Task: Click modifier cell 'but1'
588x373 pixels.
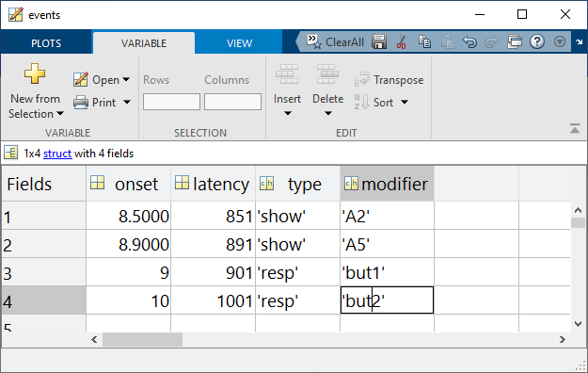Action: point(387,272)
